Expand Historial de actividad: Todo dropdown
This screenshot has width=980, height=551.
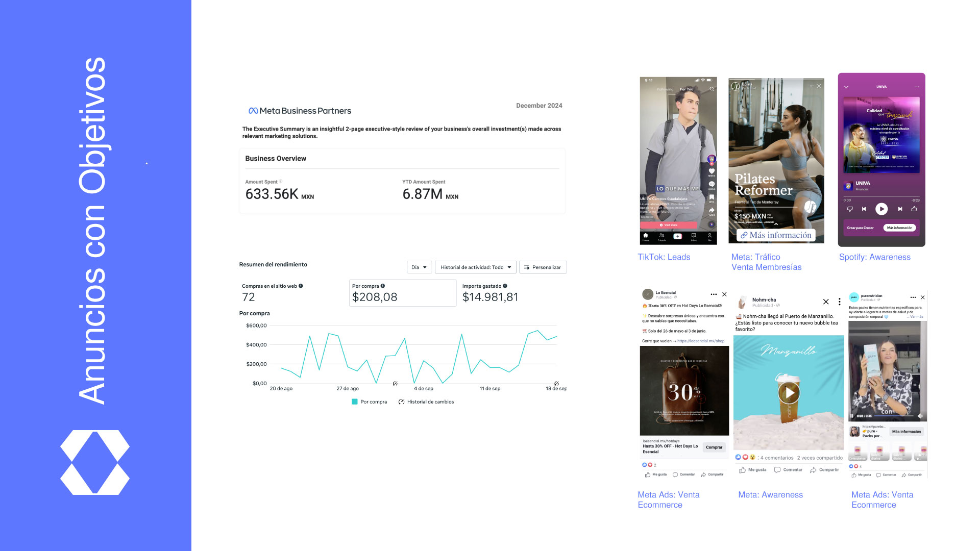click(475, 267)
